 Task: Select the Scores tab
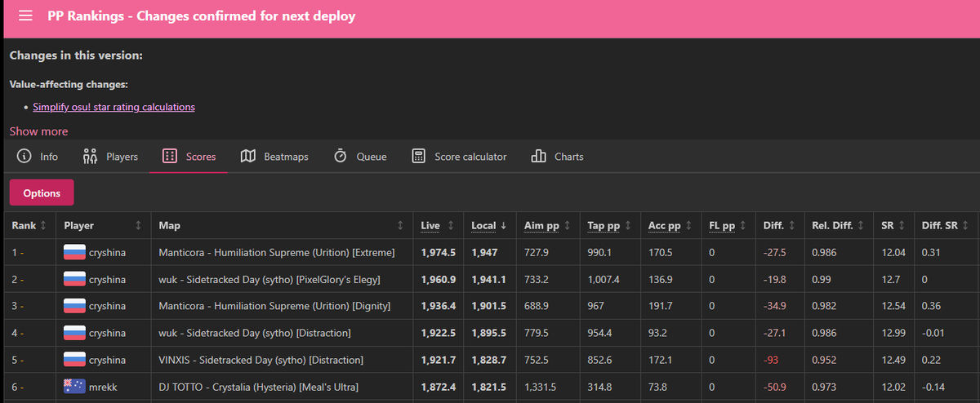189,156
